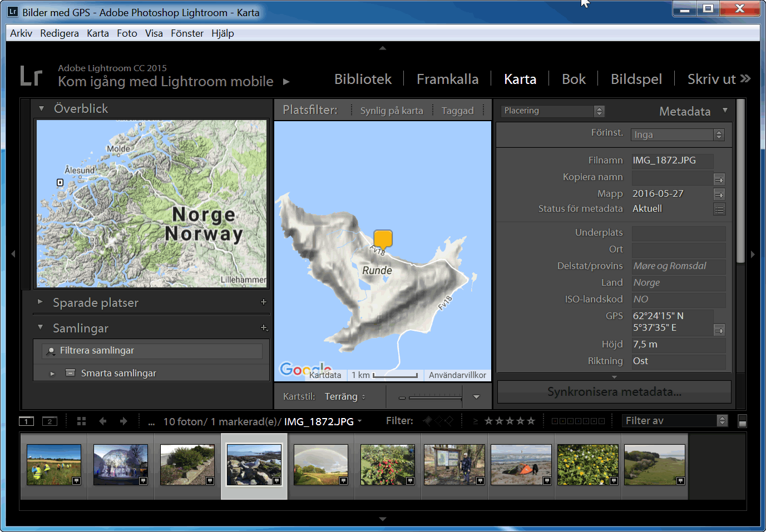Click the grid view icon in the filmstrip toolbar
The image size is (766, 532).
pos(81,421)
